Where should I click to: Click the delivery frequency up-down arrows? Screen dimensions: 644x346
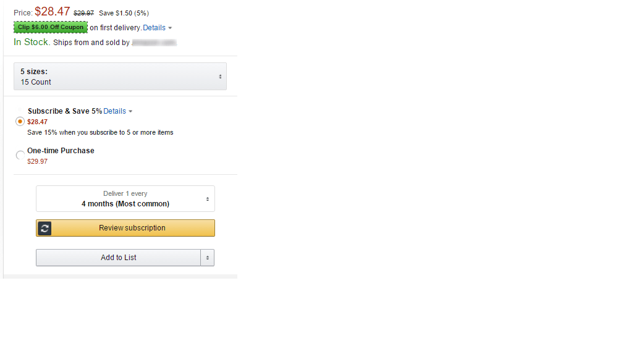coord(208,199)
